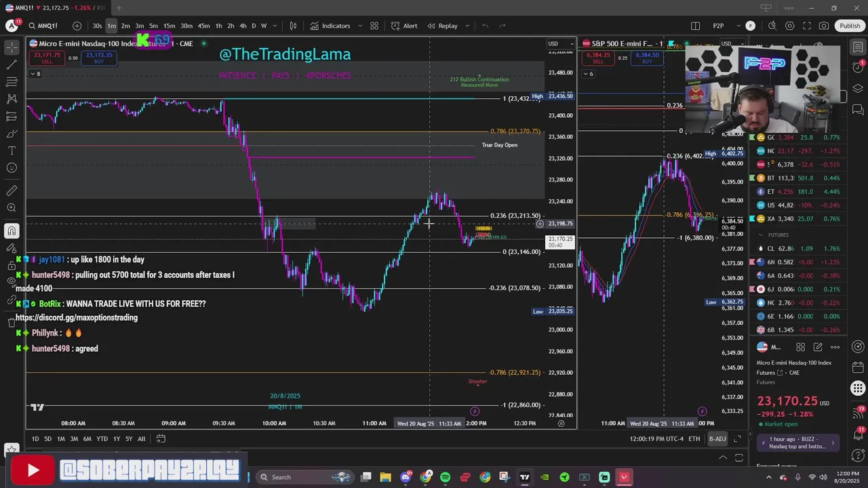
Task: Take a chart snapshot with camera icon
Action: point(823,26)
